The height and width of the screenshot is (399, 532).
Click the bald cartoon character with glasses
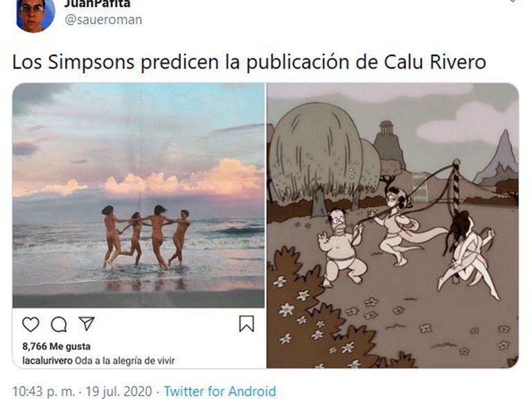340,247
